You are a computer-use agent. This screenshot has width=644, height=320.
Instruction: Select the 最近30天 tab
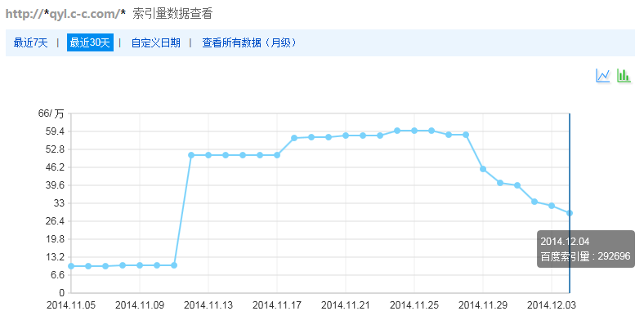click(90, 42)
